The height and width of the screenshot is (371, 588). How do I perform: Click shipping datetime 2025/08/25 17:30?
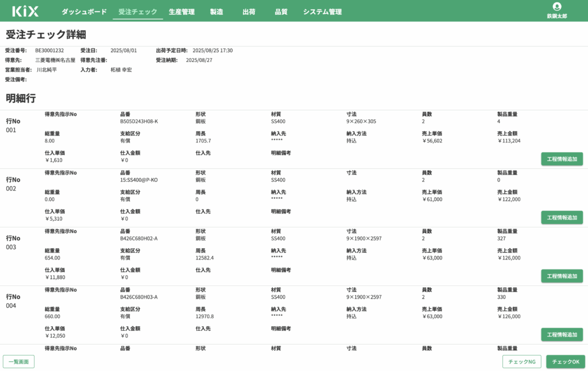[212, 51]
